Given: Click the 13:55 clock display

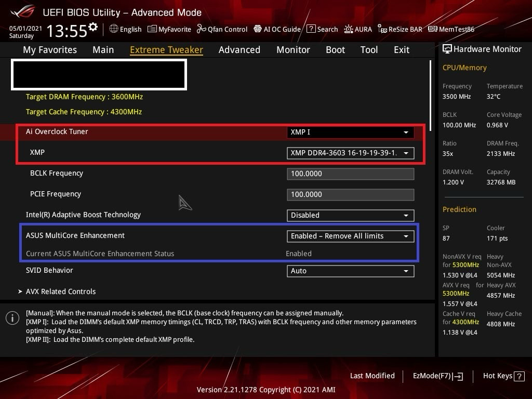Looking at the screenshot, I should 67,31.
